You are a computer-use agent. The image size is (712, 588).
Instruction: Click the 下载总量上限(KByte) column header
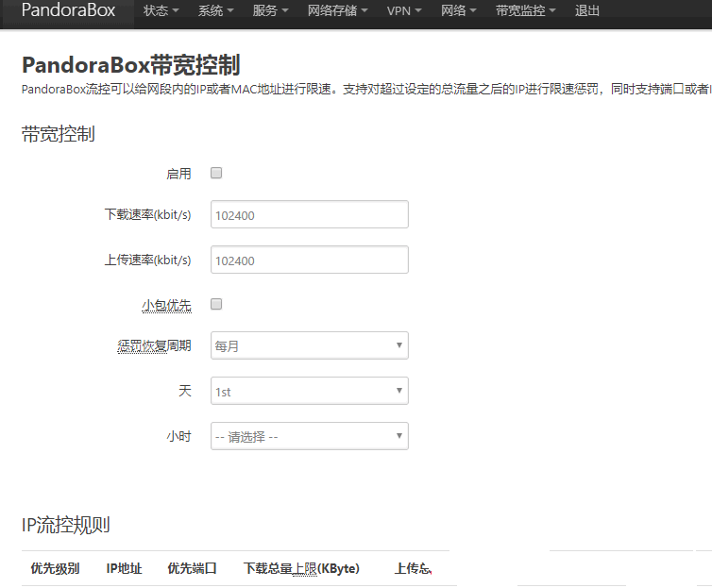tap(301, 568)
